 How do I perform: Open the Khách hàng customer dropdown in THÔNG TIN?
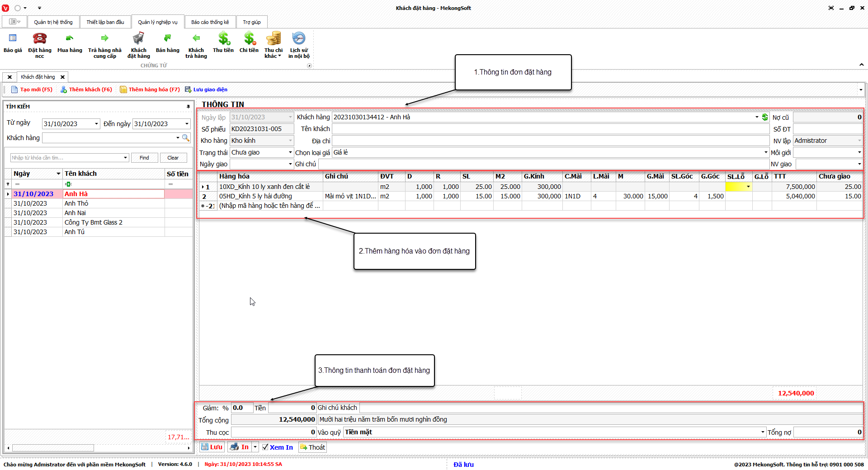(x=757, y=117)
